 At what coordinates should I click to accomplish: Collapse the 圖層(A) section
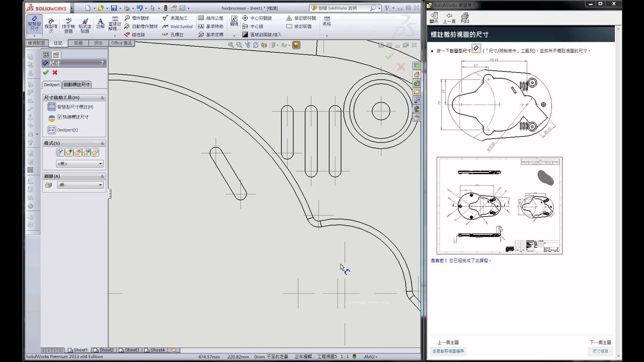coord(102,176)
